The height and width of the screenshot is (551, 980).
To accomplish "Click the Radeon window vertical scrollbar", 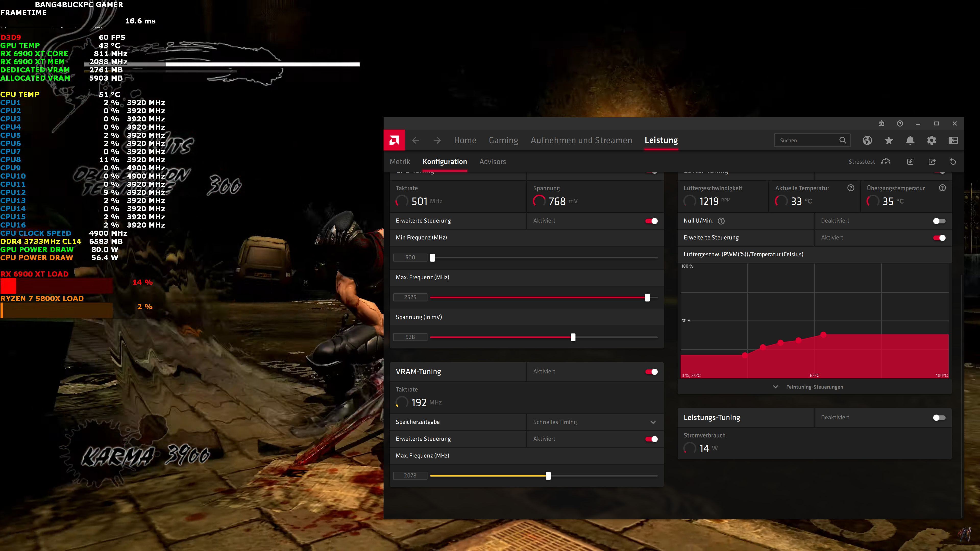I will coord(961,395).
